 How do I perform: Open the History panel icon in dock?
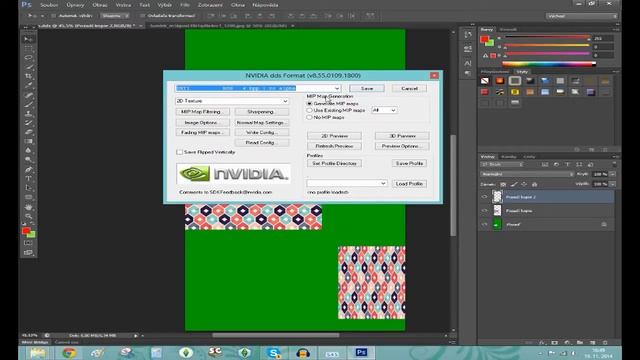click(x=468, y=35)
